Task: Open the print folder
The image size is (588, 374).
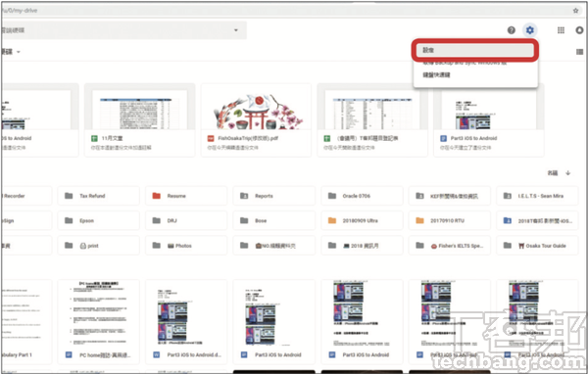Action: tap(98, 246)
